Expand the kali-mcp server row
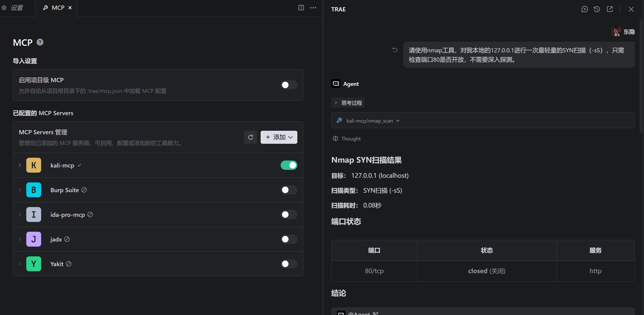 coord(20,165)
